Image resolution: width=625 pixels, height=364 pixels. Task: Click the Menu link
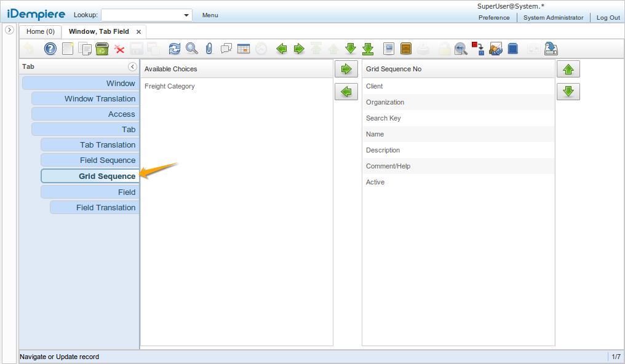210,15
